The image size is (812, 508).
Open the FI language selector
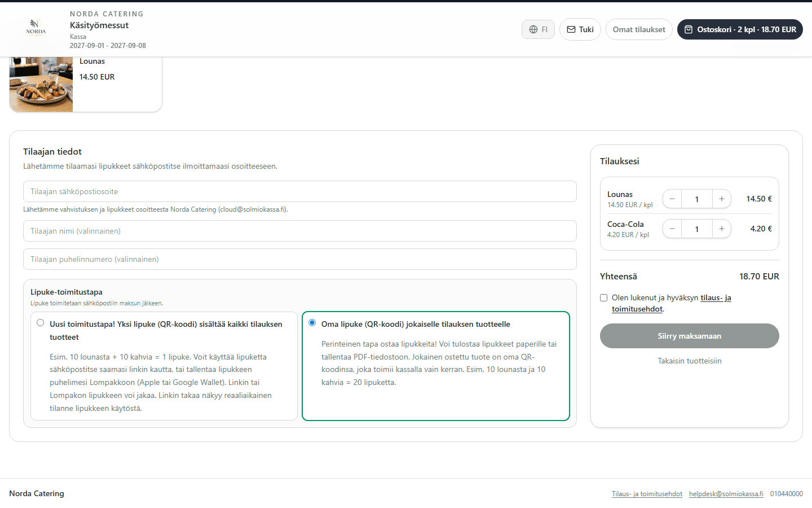[539, 29]
